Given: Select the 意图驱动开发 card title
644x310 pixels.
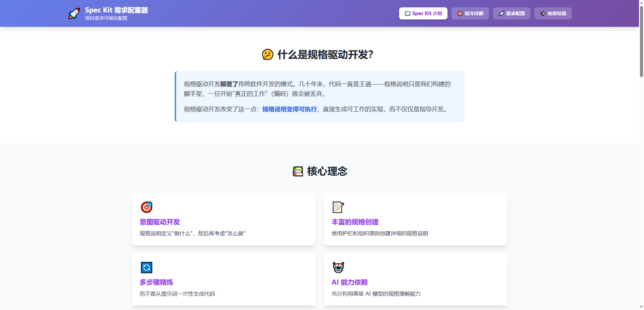Looking at the screenshot, I should pos(160,222).
